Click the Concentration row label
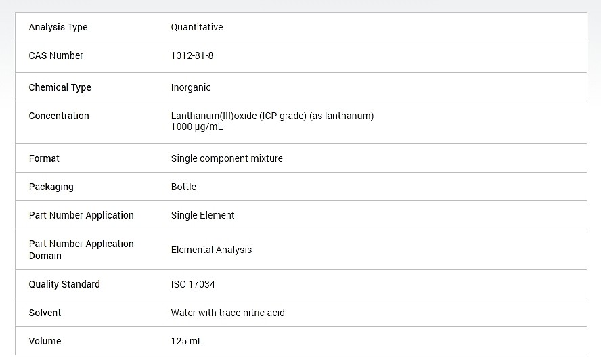This screenshot has width=601, height=364. tap(59, 116)
